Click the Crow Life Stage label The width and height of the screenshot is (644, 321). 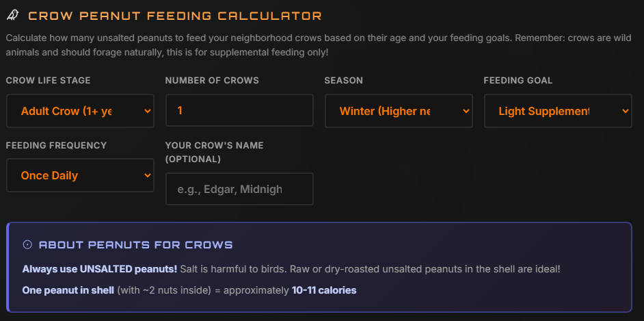coord(48,81)
